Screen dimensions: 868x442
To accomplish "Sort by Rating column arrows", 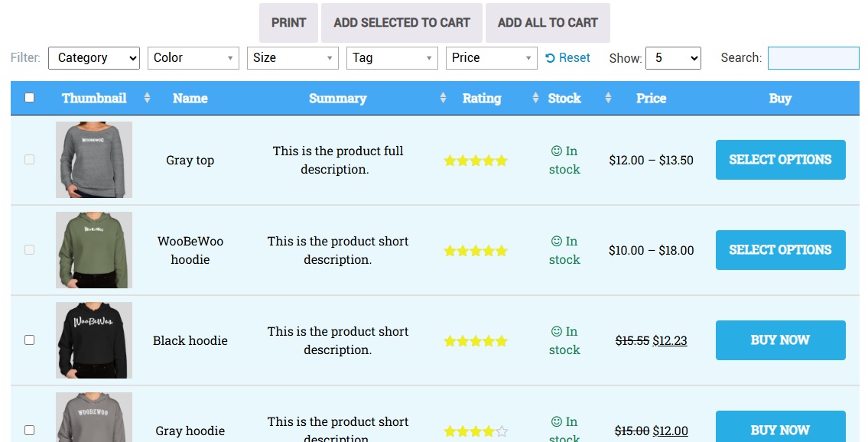I will click(x=535, y=98).
